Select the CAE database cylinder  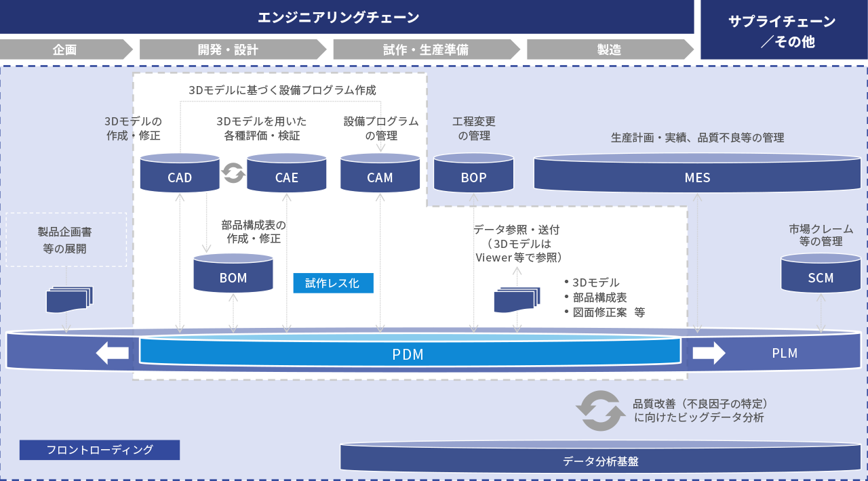[286, 173]
